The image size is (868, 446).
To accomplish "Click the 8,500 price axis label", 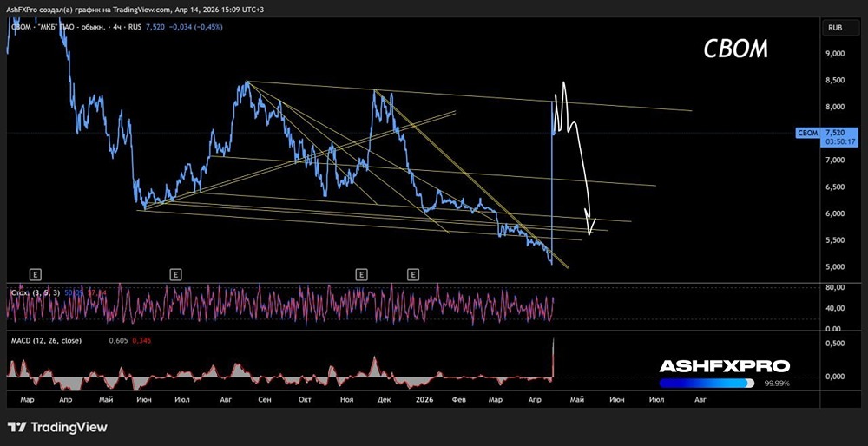I will tap(834, 80).
